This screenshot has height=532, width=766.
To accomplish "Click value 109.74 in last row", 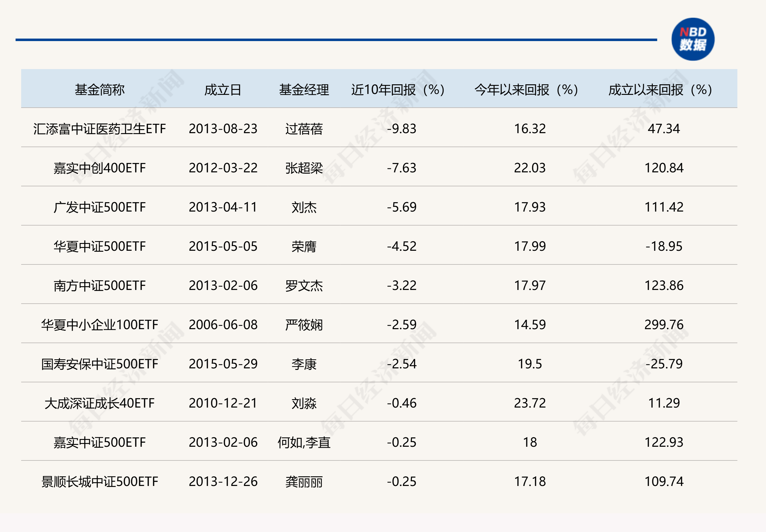I will coord(664,482).
